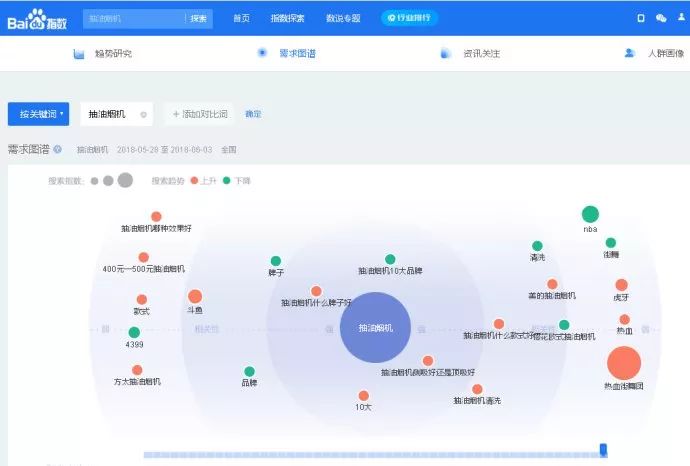
Task: Open the user account icon
Action: (681, 17)
